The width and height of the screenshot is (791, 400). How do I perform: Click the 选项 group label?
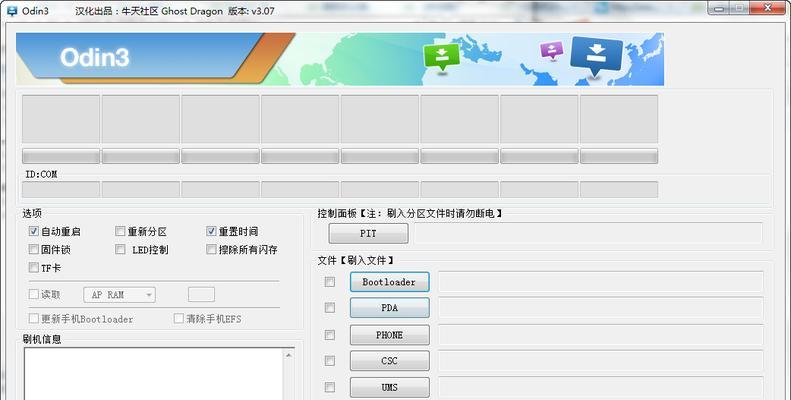pos(32,213)
